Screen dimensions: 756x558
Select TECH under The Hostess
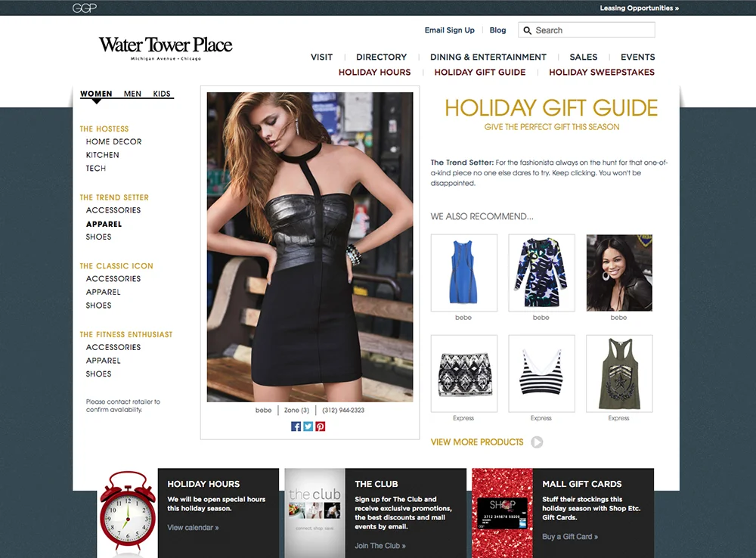pyautogui.click(x=95, y=169)
